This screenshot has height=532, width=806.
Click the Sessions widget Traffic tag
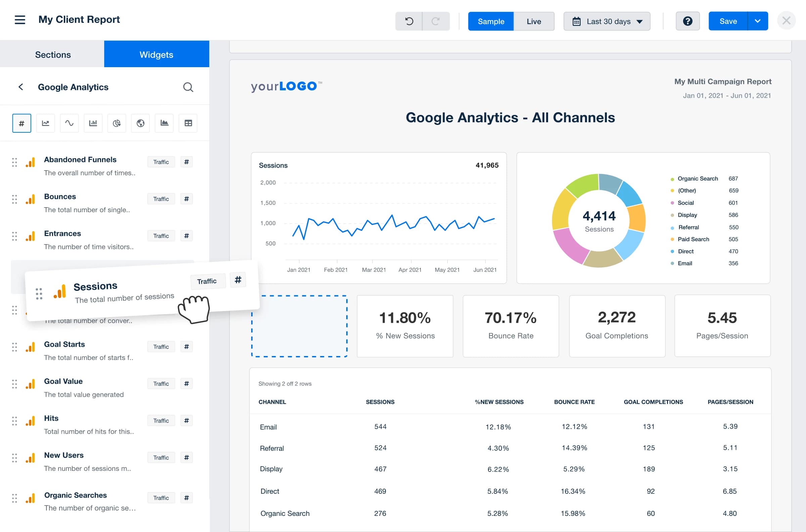click(207, 280)
